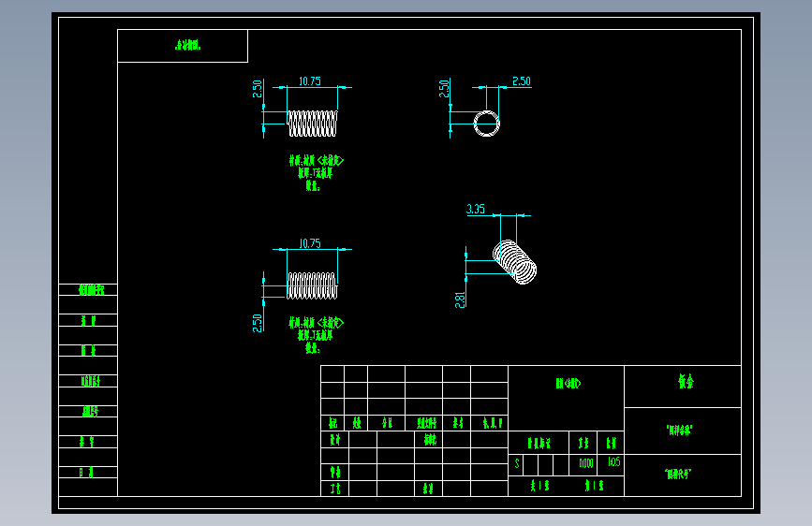Click the green label in the top-left corner box
The width and height of the screenshot is (812, 526).
(x=188, y=46)
